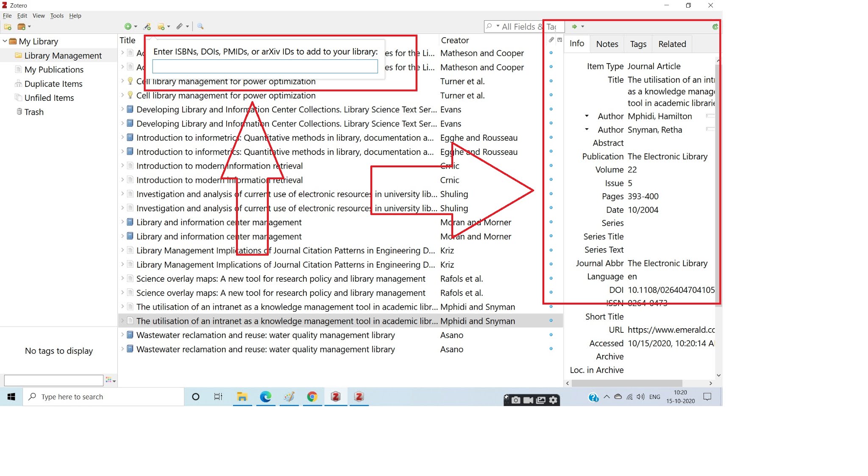868x476 pixels.
Task: Select My Publications in the sidebar
Action: 54,69
